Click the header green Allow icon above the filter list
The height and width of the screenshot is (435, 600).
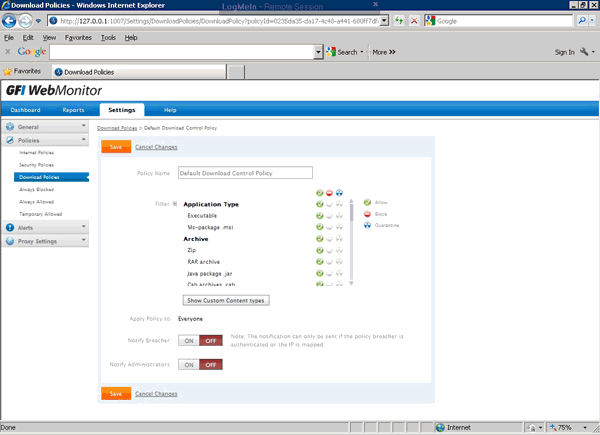(320, 192)
